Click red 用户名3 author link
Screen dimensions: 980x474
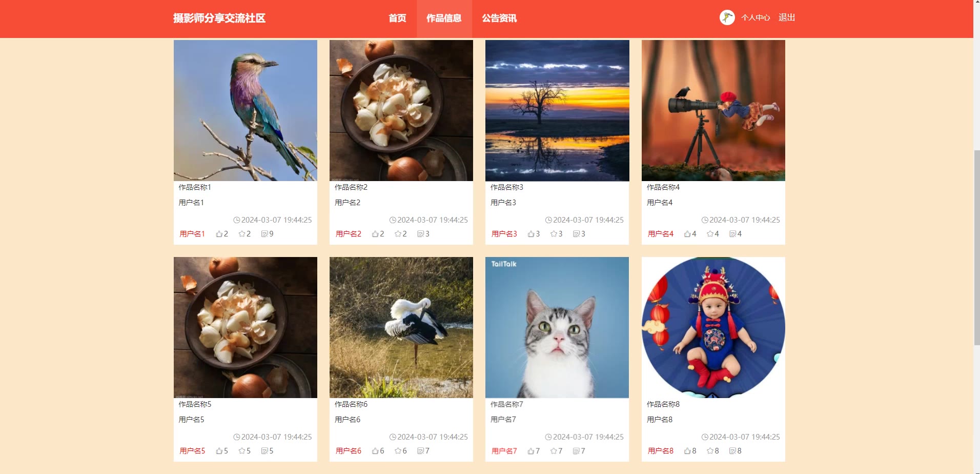504,234
